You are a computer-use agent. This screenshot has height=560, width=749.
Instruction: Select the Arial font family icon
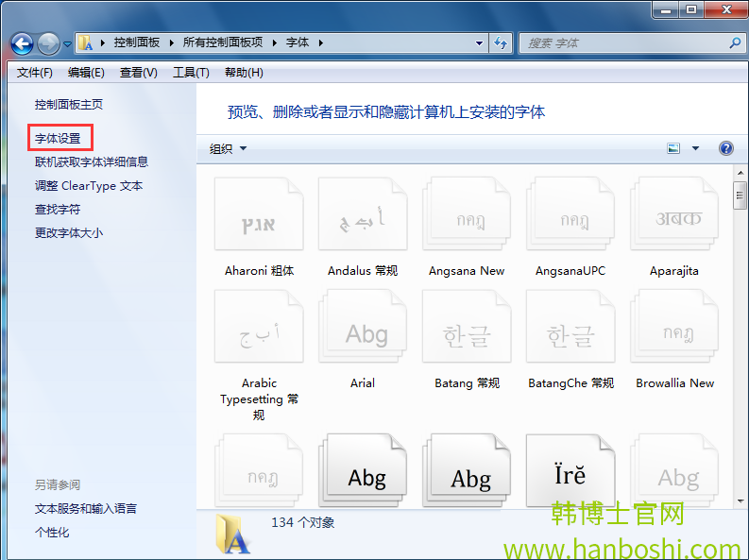click(x=363, y=326)
